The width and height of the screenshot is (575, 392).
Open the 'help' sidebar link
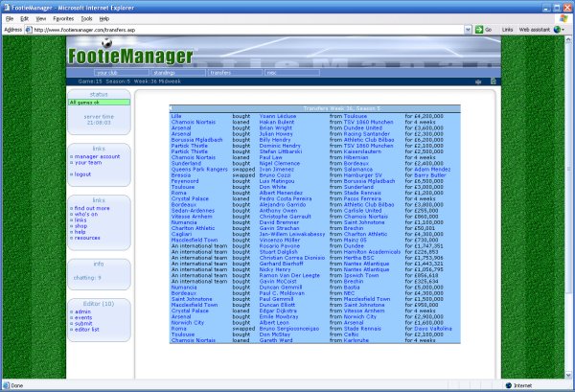click(x=80, y=232)
